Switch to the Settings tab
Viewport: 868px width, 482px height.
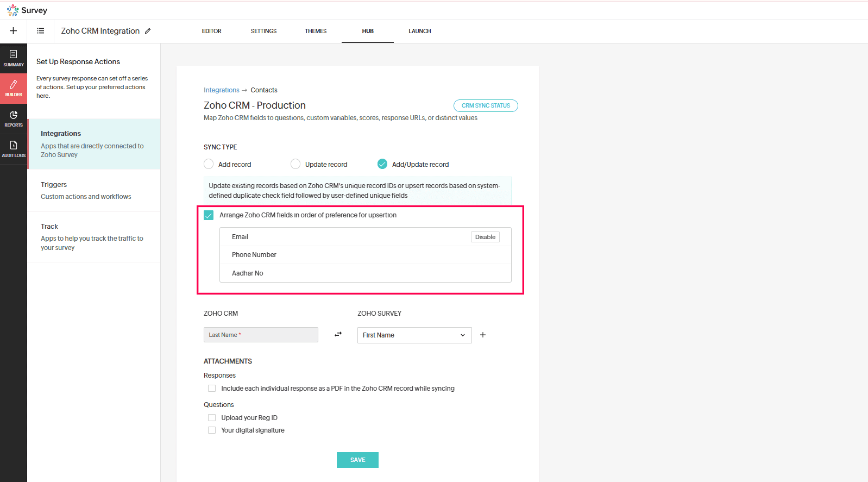[263, 31]
